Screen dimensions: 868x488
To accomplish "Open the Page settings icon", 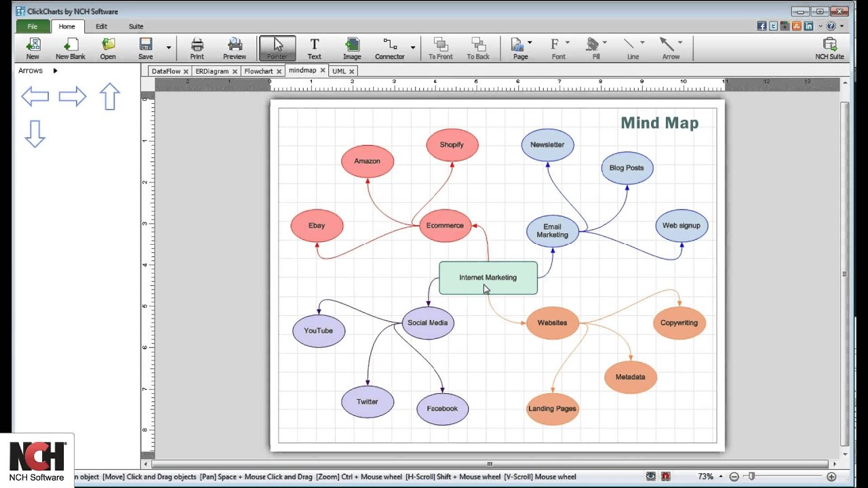I will [519, 48].
